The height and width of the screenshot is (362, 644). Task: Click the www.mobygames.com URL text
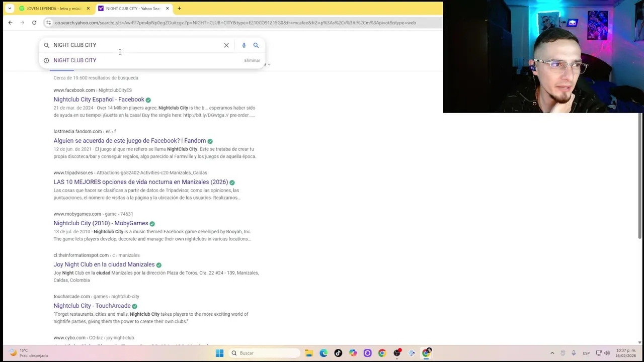click(x=93, y=214)
